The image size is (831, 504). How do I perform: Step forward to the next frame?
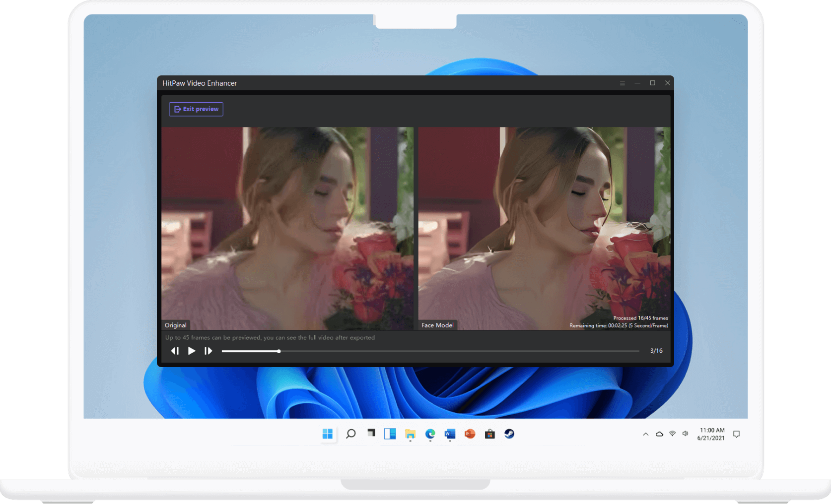[208, 351]
